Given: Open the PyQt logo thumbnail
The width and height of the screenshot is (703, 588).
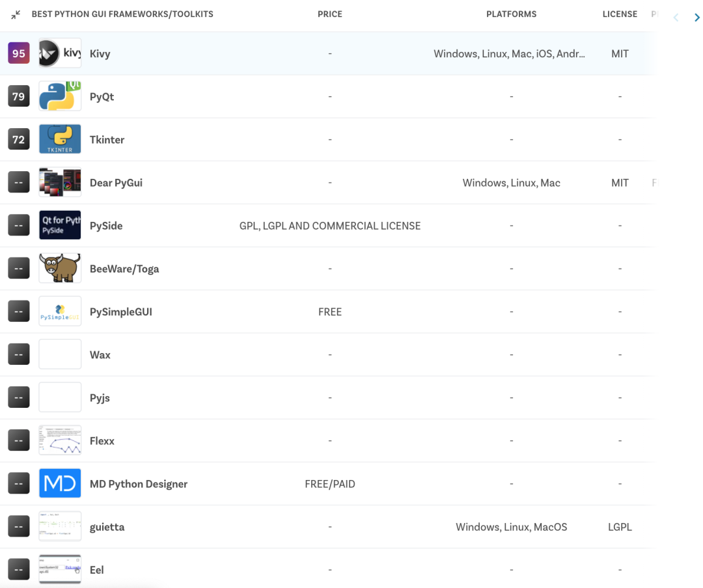Looking at the screenshot, I should pos(60,96).
